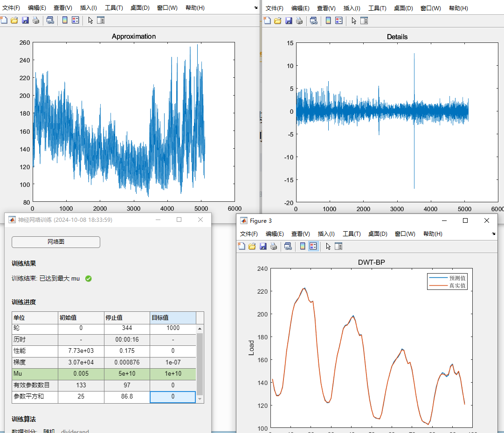
Task: Toggle Insert Legend in Figure 3 toolbar
Action: [313, 246]
